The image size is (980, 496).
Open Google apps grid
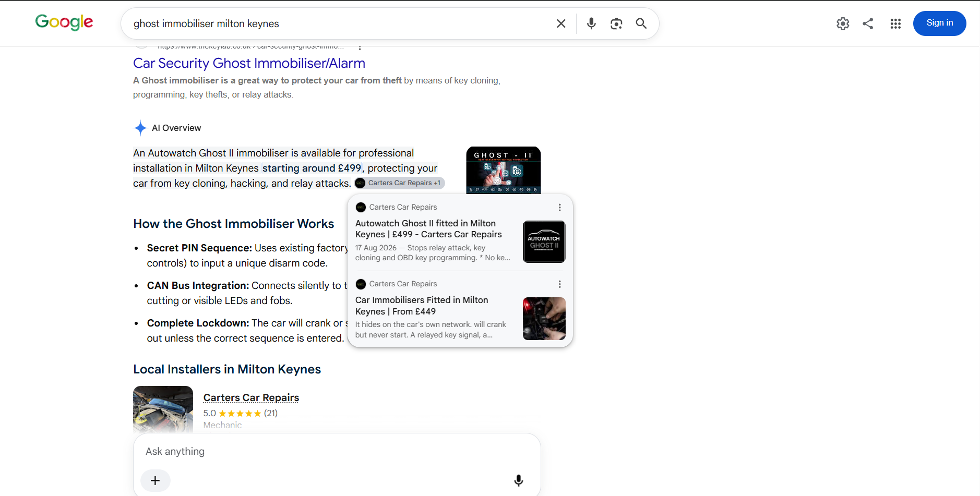click(895, 23)
